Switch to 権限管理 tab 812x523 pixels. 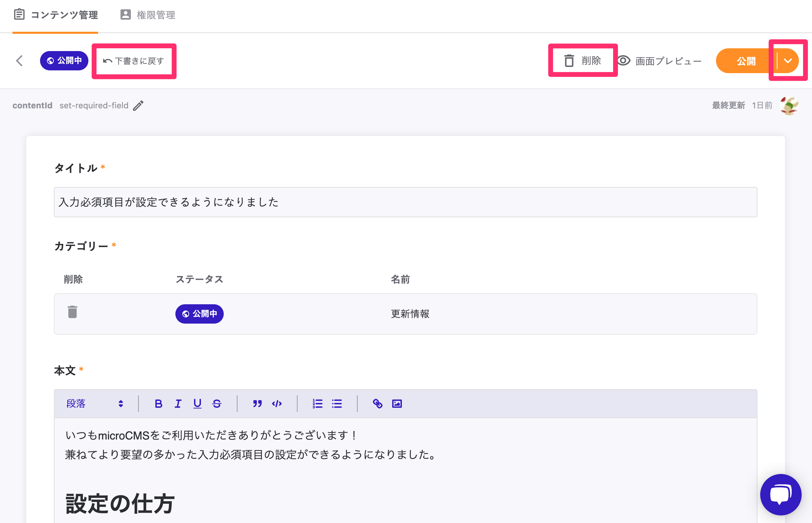(148, 15)
